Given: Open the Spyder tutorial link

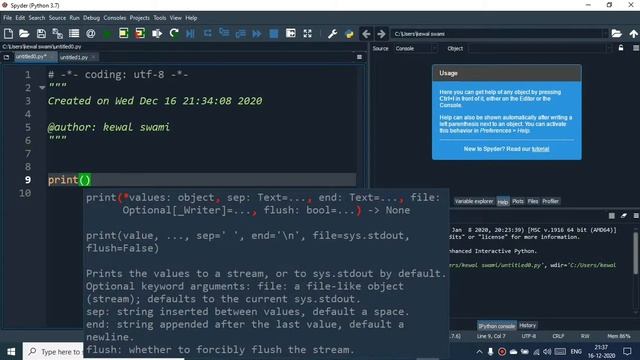Looking at the screenshot, I should [x=540, y=149].
